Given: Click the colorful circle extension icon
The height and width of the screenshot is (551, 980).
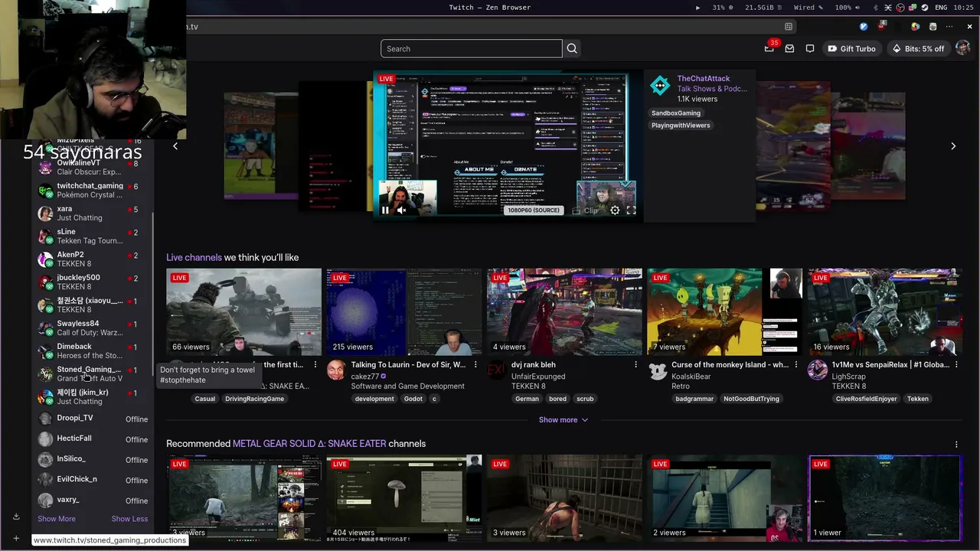Looking at the screenshot, I should (915, 27).
